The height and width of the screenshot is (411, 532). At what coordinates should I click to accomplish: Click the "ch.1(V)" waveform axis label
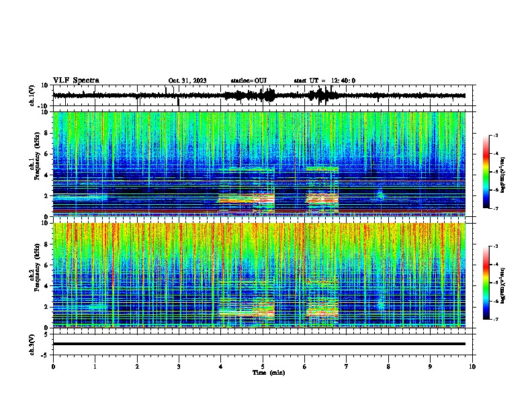click(32, 95)
